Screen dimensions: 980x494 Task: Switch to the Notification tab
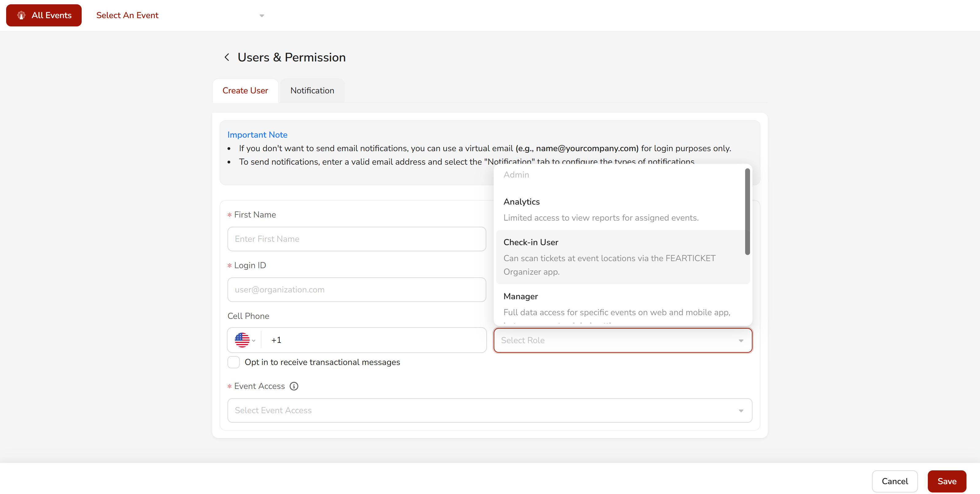click(312, 91)
